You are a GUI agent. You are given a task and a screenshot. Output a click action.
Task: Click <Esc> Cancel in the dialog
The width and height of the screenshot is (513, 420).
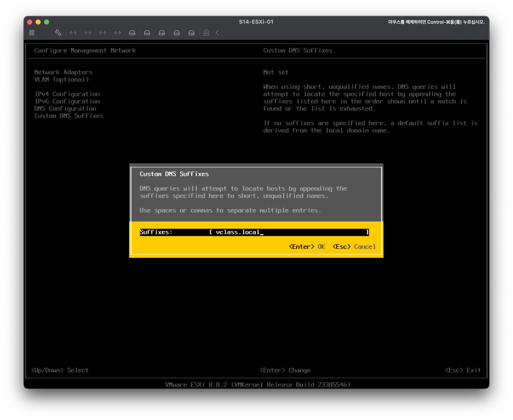click(x=354, y=247)
